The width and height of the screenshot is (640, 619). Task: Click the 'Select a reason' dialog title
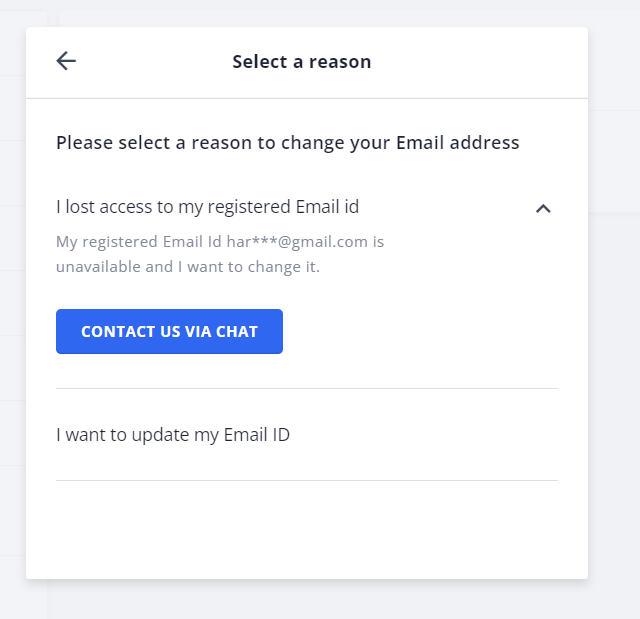[301, 62]
